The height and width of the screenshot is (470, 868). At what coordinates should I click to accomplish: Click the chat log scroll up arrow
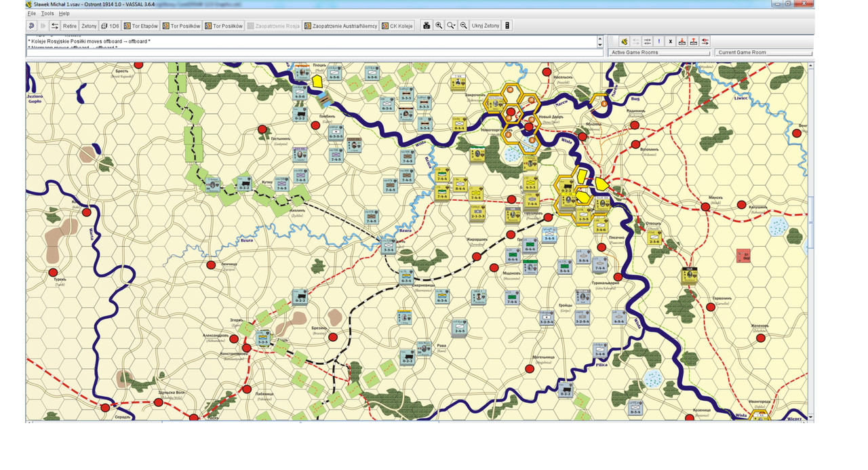click(x=599, y=39)
